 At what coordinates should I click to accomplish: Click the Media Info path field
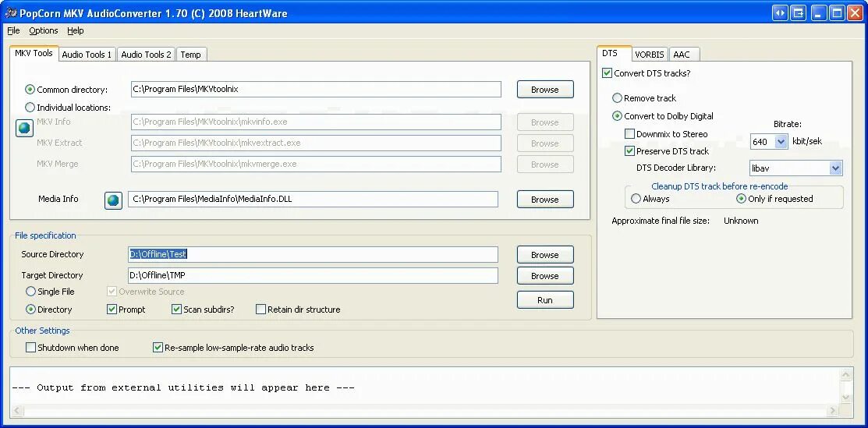click(x=313, y=200)
